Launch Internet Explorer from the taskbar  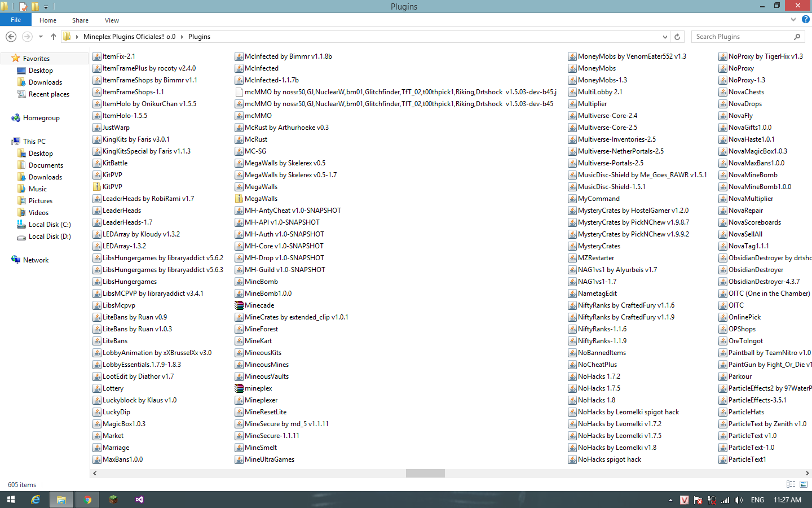click(x=36, y=500)
